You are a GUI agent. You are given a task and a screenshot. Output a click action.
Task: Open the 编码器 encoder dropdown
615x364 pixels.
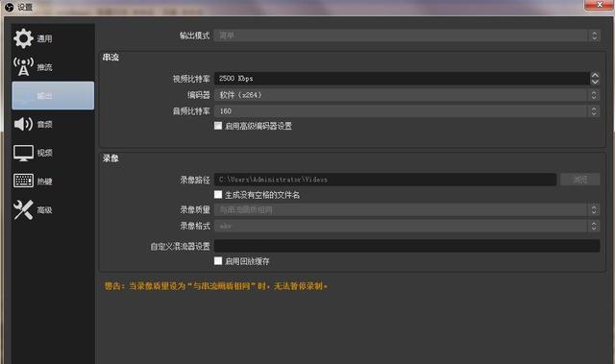click(x=406, y=95)
